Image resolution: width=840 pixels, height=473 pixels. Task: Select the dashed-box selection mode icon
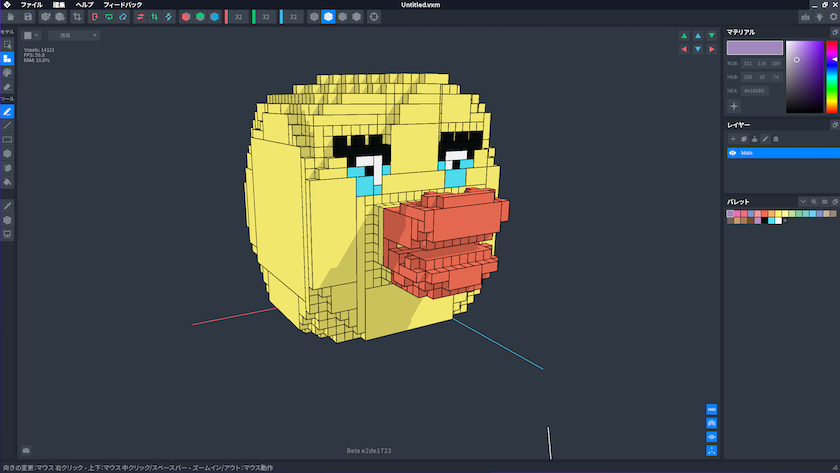click(x=8, y=44)
